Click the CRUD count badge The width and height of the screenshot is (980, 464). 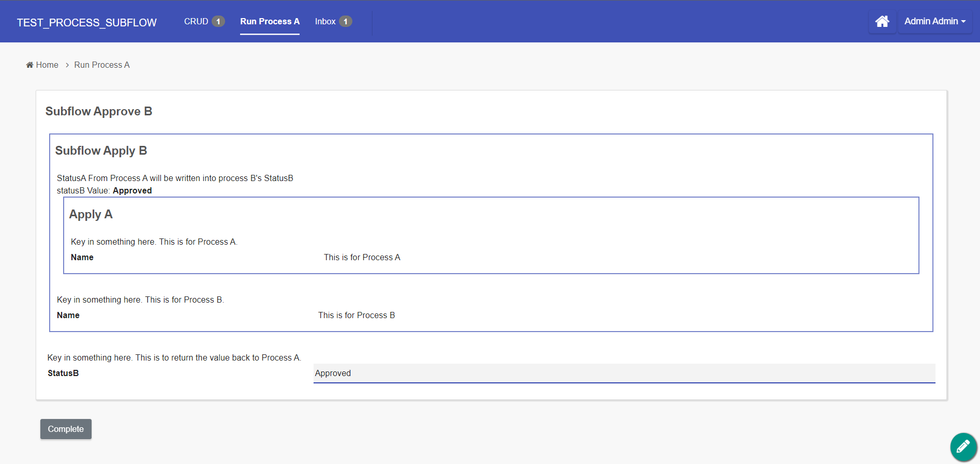218,21
